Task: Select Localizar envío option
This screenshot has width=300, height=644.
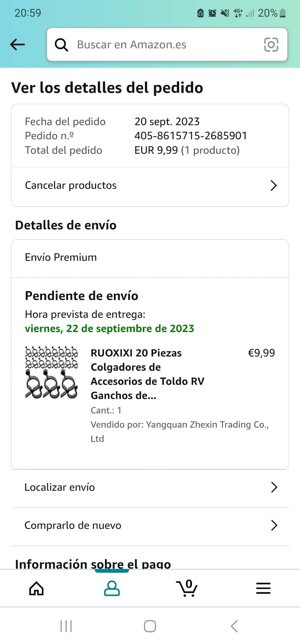Action: point(150,487)
